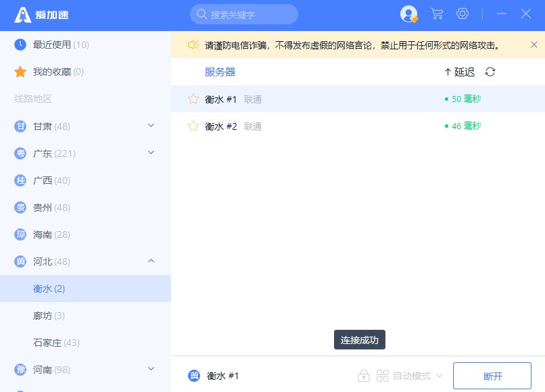Open the shopping cart icon
Viewport: 545px width, 392px height.
coord(437,14)
